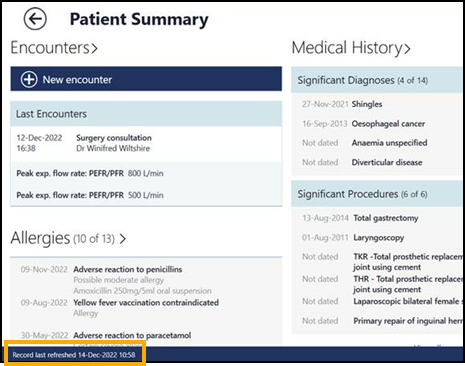Start a New encounter
The height and width of the screenshot is (366, 465).
(146, 79)
